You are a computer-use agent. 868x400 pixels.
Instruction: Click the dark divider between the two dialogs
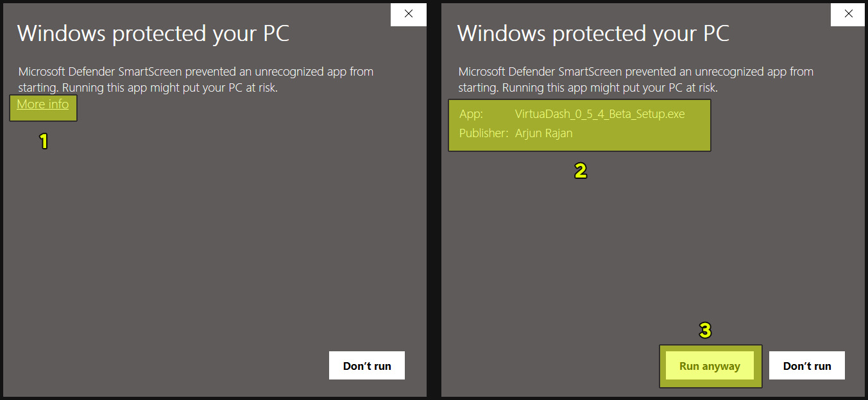(x=434, y=200)
